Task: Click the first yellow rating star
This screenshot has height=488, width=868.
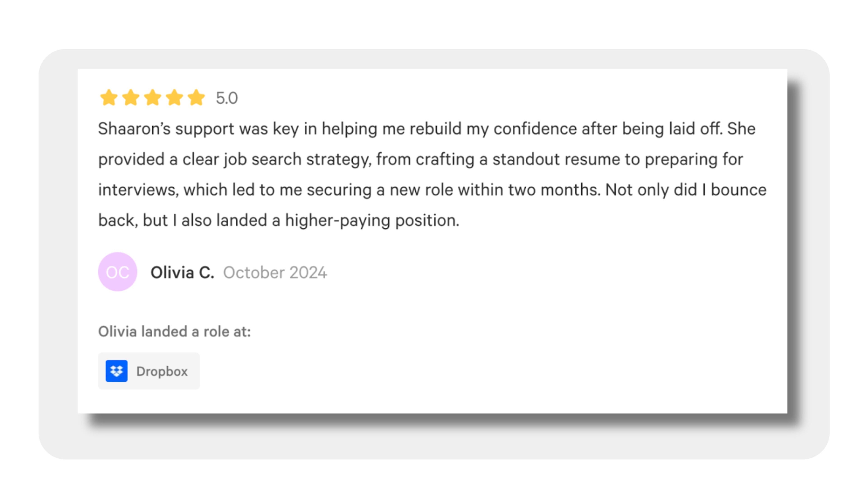Action: pos(109,98)
